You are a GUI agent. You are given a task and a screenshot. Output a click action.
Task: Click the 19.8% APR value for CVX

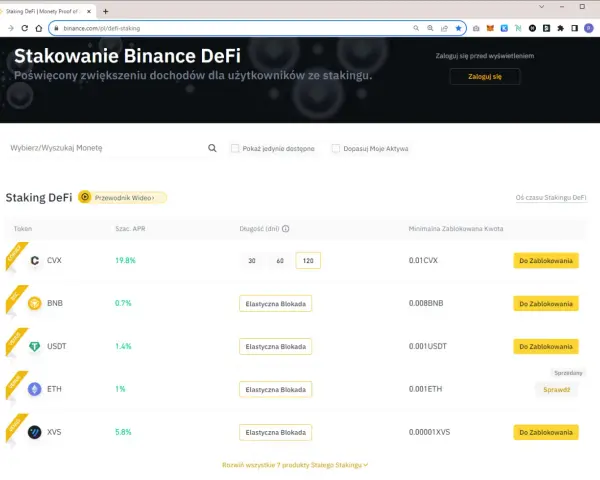[126, 260]
